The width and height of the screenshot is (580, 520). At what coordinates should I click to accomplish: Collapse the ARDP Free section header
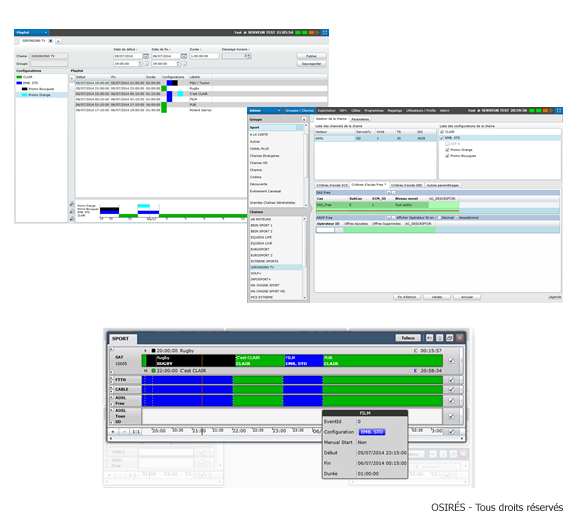coord(388,217)
